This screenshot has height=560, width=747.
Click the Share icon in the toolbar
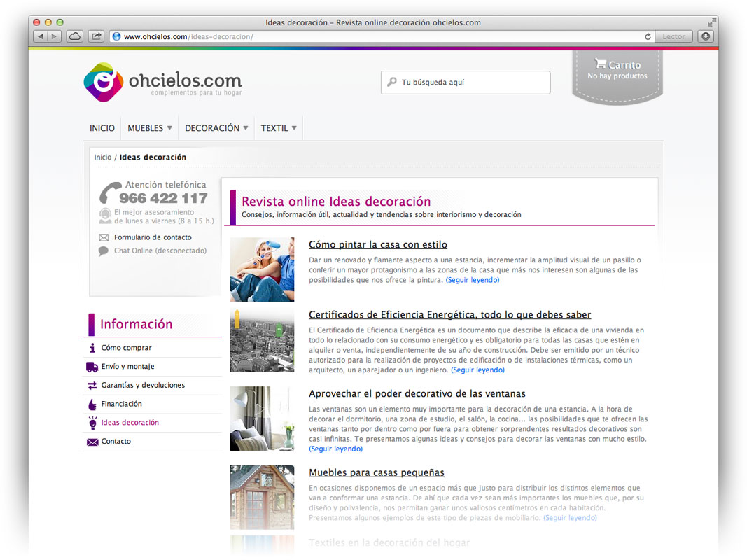coord(96,36)
